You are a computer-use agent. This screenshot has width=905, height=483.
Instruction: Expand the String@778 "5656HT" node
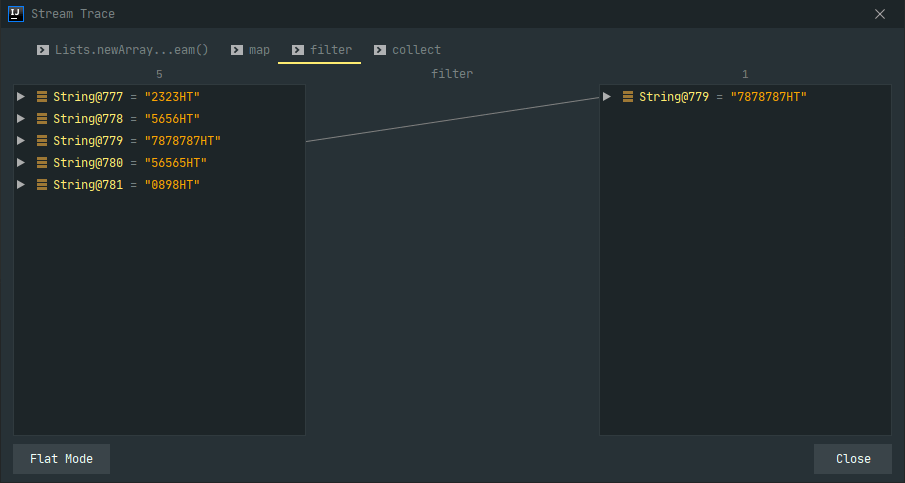(x=21, y=119)
